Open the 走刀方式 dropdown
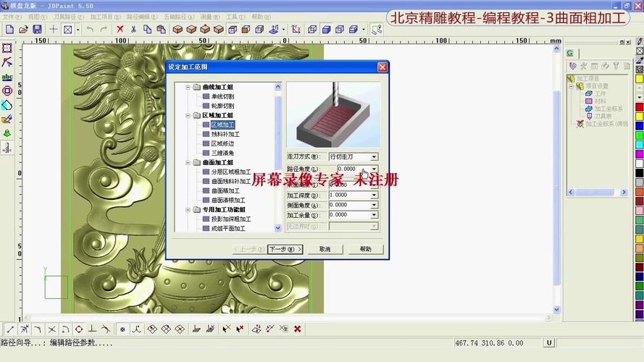 coord(375,157)
